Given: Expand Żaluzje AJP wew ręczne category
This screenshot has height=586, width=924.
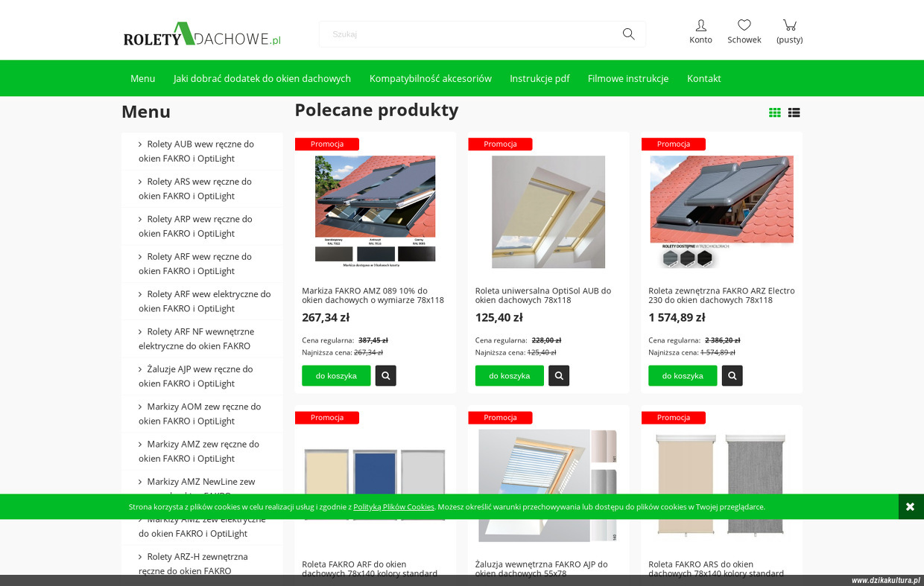Looking at the screenshot, I should (202, 376).
